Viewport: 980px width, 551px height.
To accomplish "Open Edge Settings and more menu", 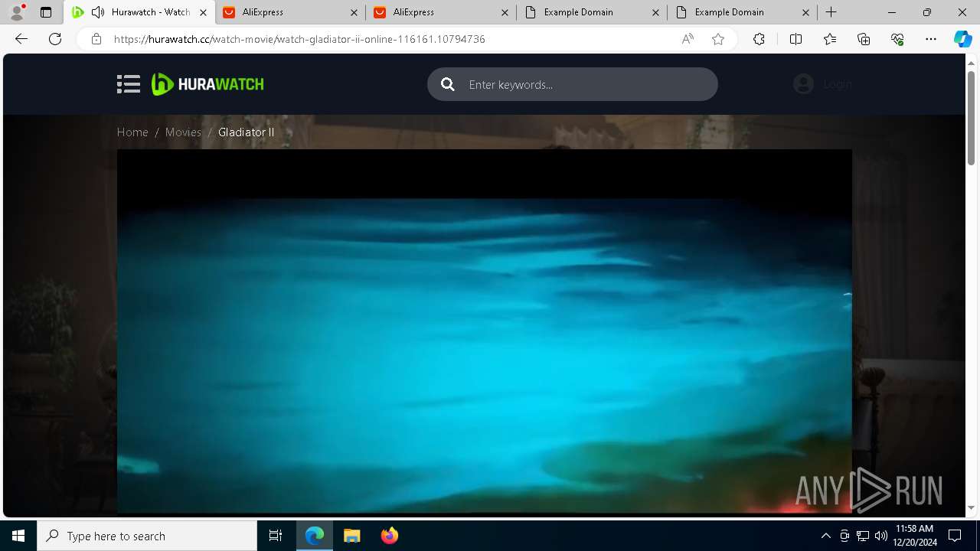I will click(x=931, y=39).
